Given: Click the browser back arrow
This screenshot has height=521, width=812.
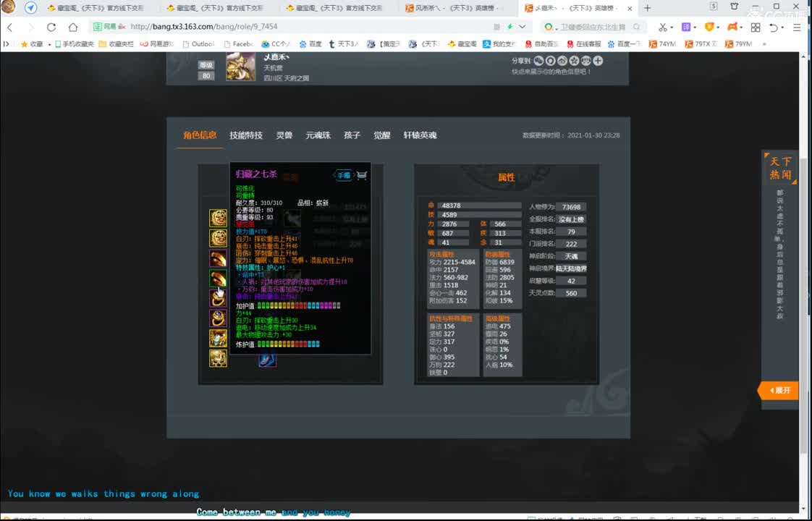Looking at the screenshot, I should (x=10, y=27).
